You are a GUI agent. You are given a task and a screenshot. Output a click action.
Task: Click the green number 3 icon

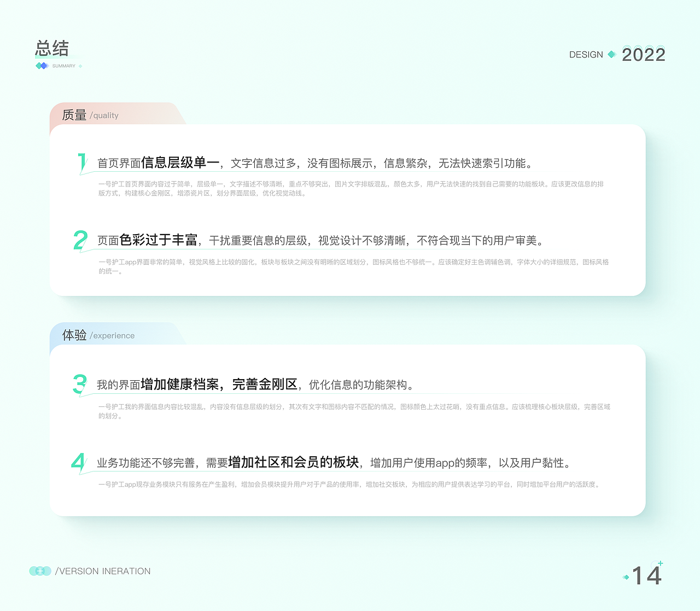[80, 385]
